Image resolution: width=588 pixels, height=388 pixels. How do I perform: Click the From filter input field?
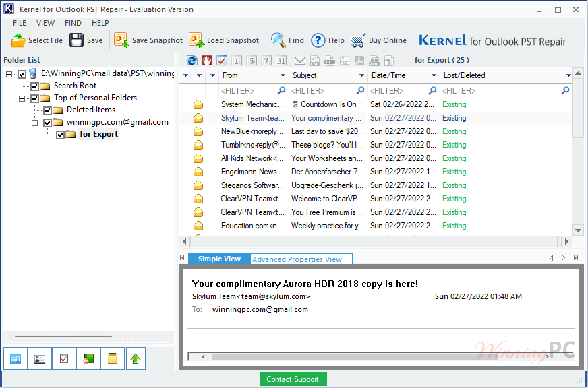[x=254, y=91]
